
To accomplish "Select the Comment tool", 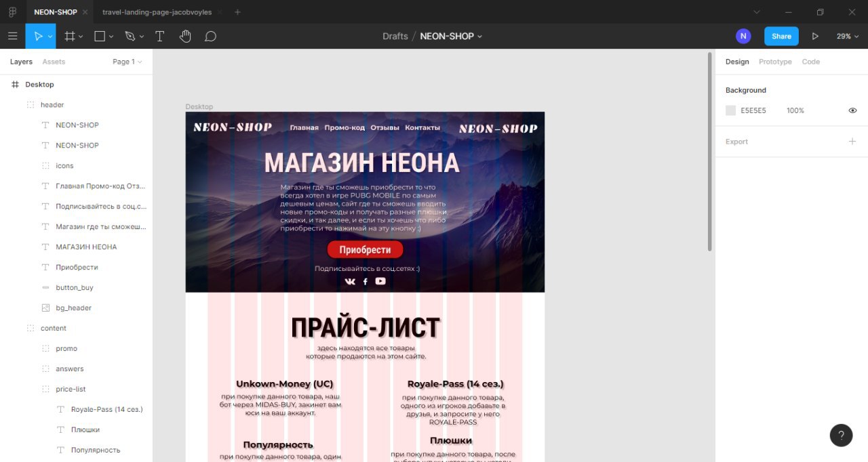I will point(210,36).
